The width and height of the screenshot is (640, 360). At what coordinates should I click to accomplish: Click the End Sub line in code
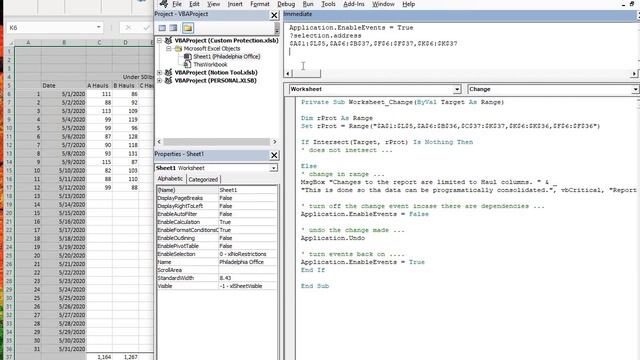[x=315, y=286]
